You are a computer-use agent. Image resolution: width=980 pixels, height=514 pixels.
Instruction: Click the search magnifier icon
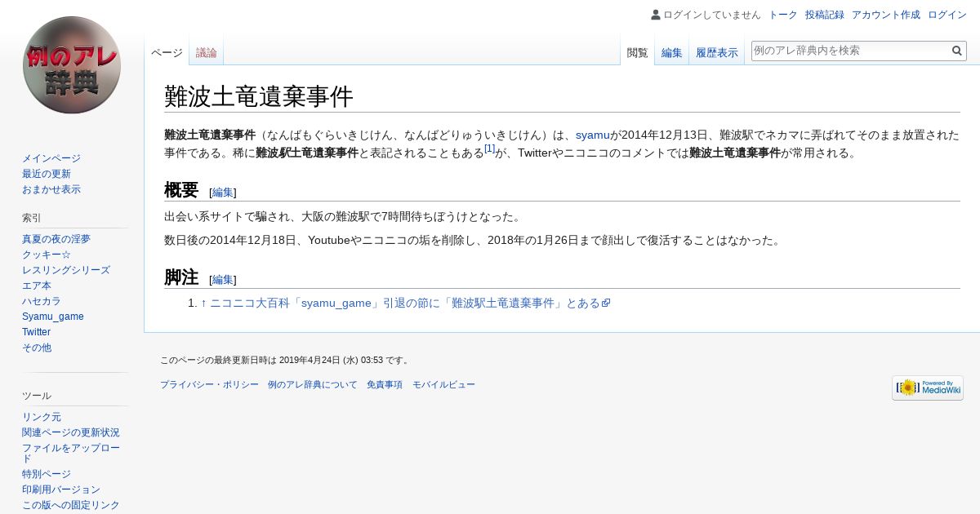(x=957, y=51)
